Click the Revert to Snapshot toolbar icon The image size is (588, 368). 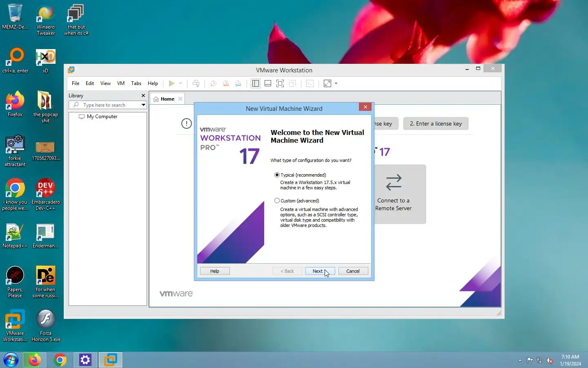226,83
